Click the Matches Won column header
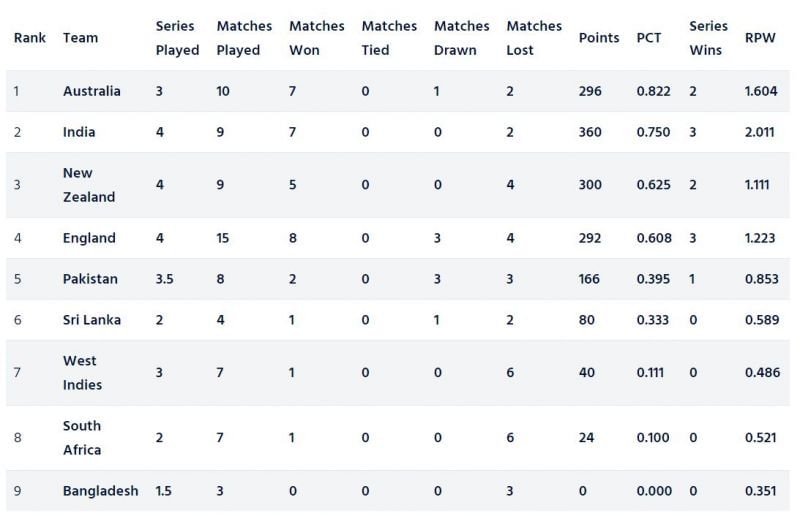800x516 pixels. (316, 38)
